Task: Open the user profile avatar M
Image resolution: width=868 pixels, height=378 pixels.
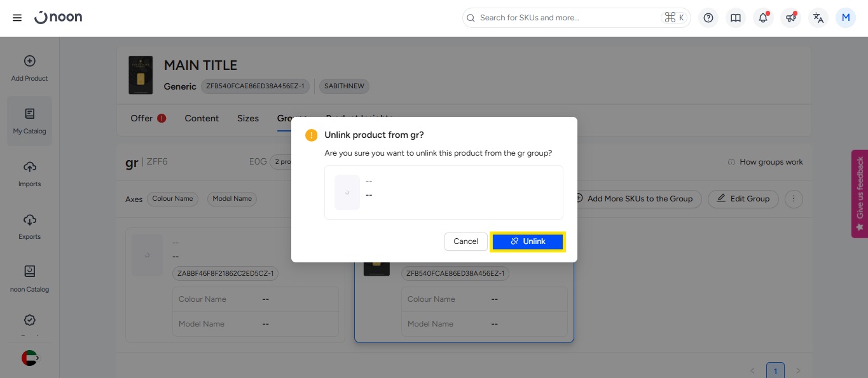Action: pyautogui.click(x=846, y=18)
